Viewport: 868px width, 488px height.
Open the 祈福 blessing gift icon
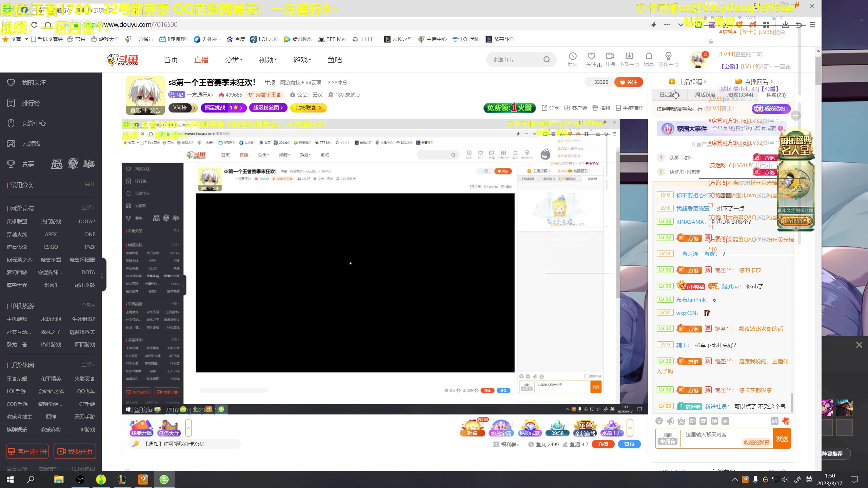pos(472,428)
